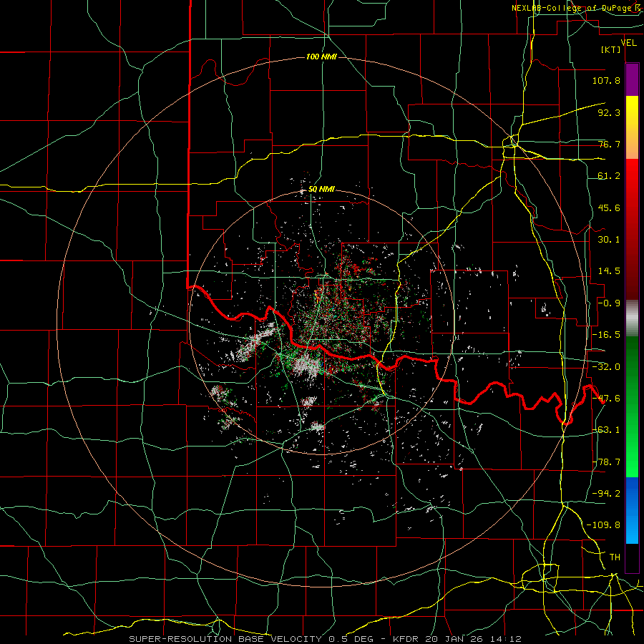Click the VEL legend title
This screenshot has width=644, height=644.
[629, 43]
